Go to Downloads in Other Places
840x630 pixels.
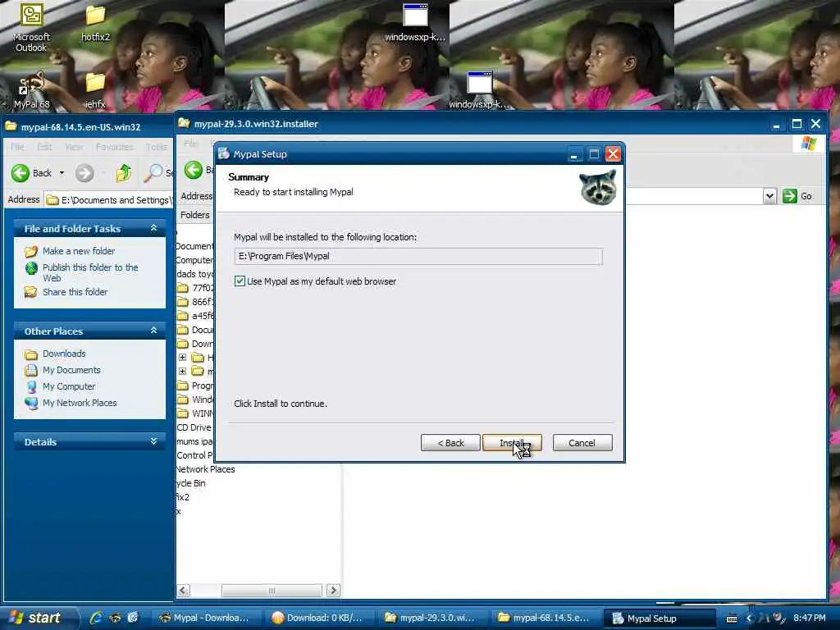click(x=64, y=354)
